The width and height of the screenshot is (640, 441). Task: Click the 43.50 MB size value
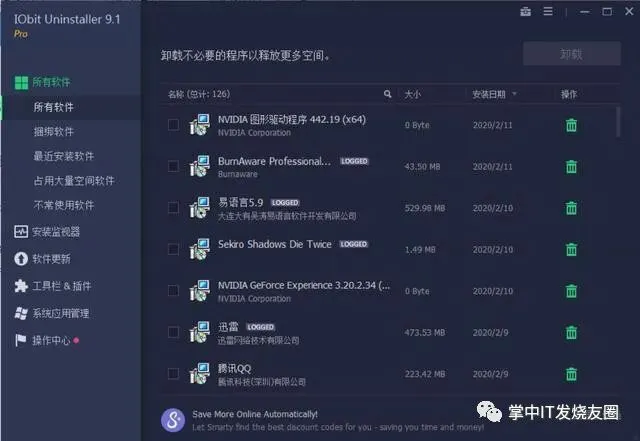(x=422, y=167)
